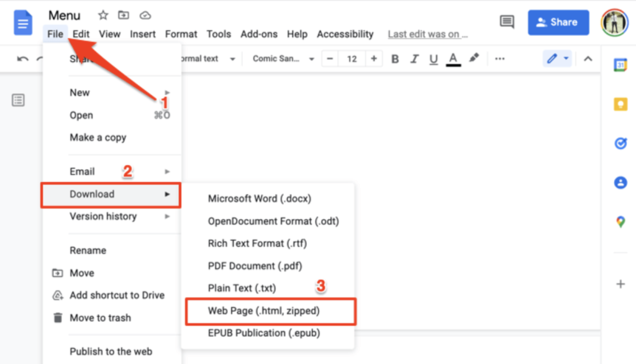Image resolution: width=636 pixels, height=364 pixels.
Task: Open the text color picker
Action: 453,59
